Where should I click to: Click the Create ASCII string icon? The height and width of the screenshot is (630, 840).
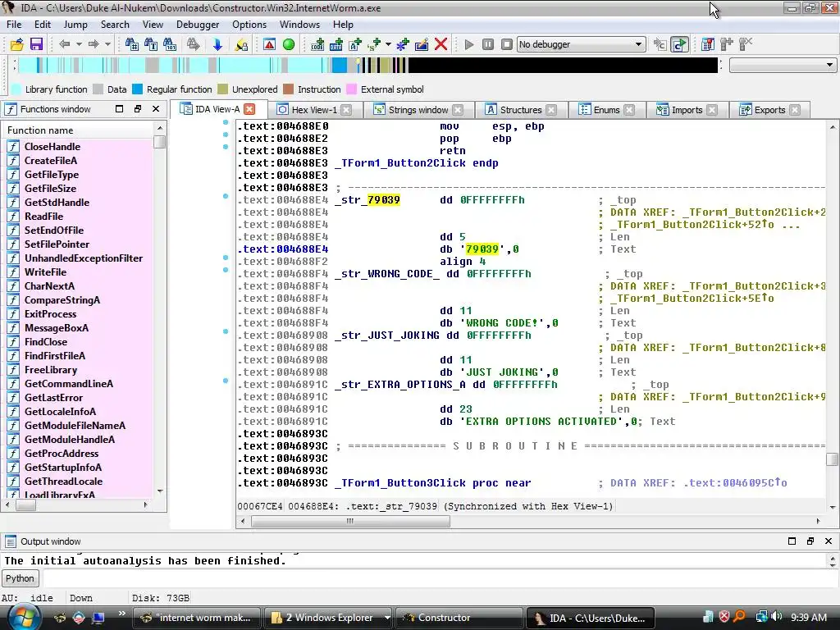point(355,44)
